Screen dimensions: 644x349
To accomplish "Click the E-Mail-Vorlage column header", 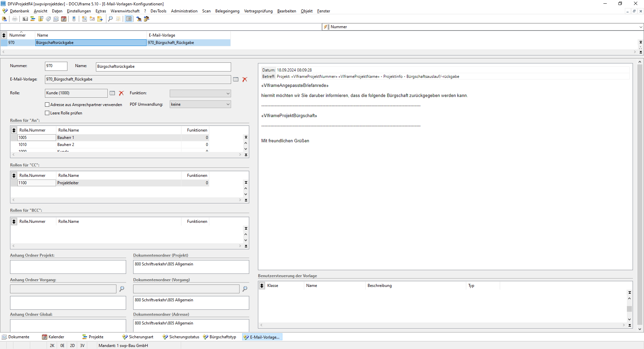I will click(x=189, y=35).
